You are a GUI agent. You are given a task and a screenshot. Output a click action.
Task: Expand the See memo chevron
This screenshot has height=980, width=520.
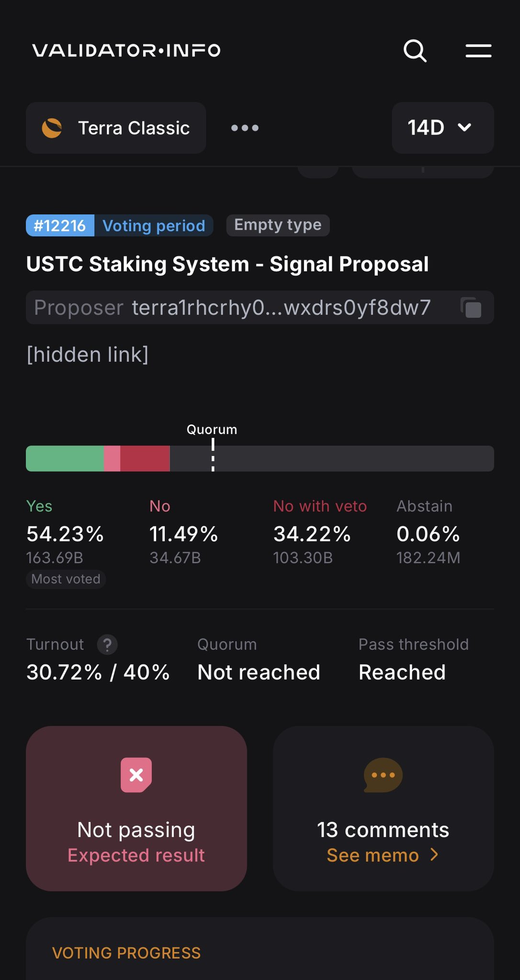coord(434,855)
